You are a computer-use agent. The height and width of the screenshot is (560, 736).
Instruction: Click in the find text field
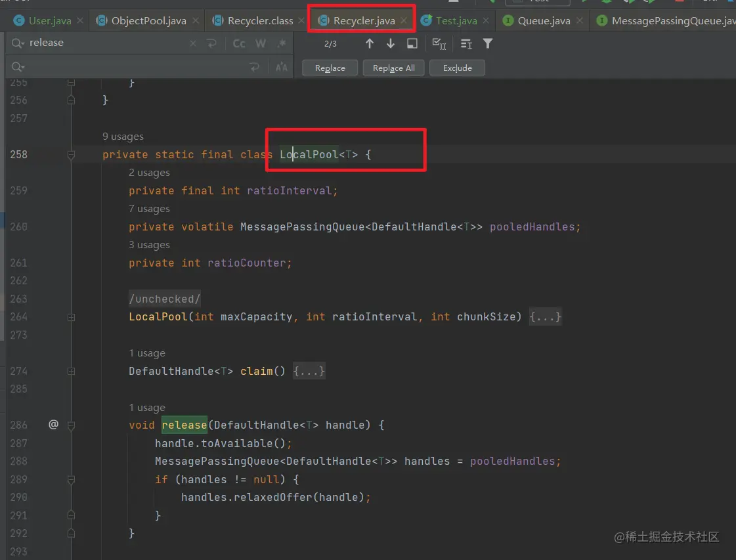(x=108, y=43)
